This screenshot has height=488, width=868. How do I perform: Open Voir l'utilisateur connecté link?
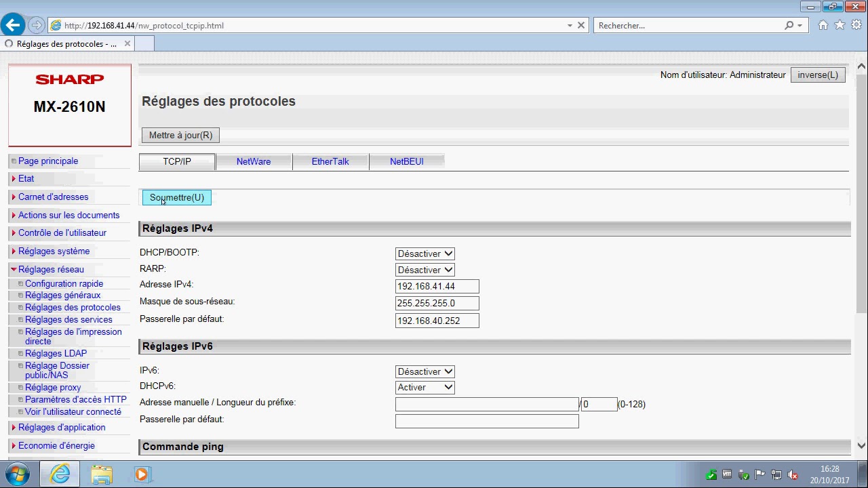tap(73, 411)
